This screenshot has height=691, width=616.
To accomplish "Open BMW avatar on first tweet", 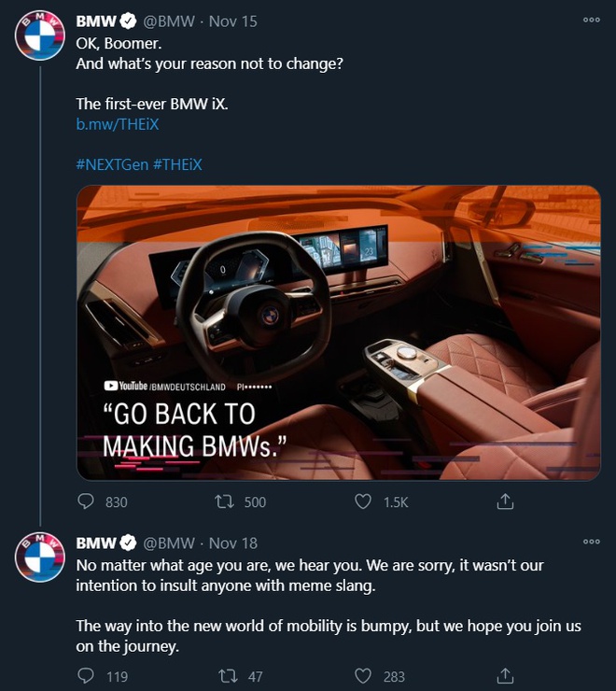I will 40,39.
